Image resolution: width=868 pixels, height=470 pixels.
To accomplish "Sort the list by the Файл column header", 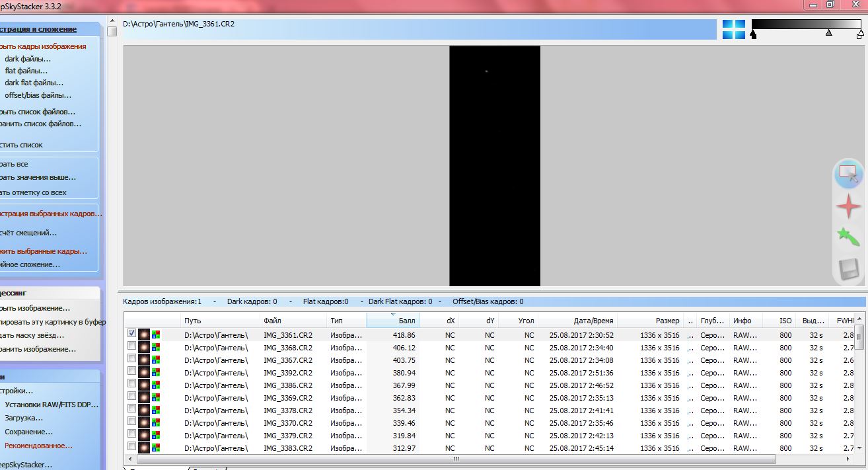I will point(291,321).
